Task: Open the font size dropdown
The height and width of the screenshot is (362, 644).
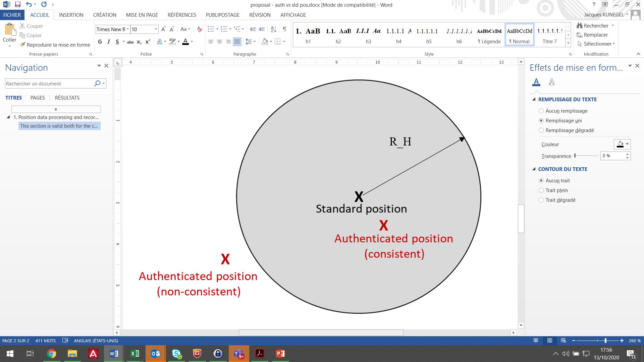Action: tap(156, 29)
